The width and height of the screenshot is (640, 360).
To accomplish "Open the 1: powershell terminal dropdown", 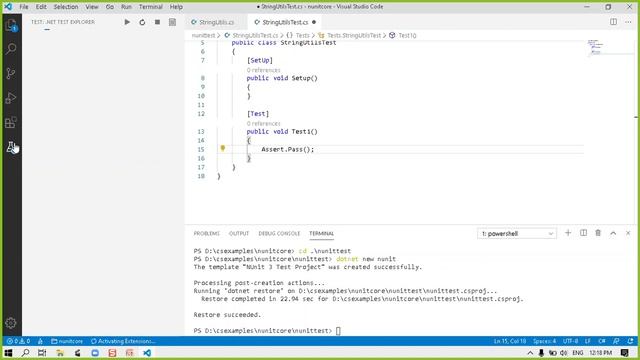I will coord(517,233).
